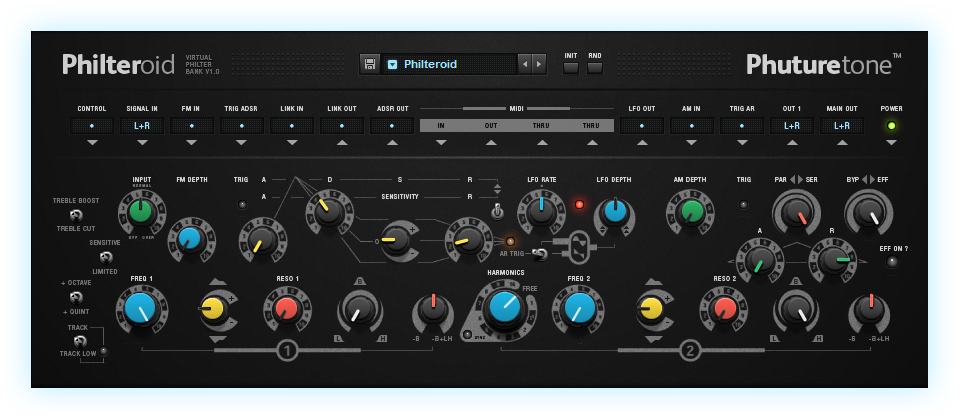Click the ADSR attack knob

[261, 238]
